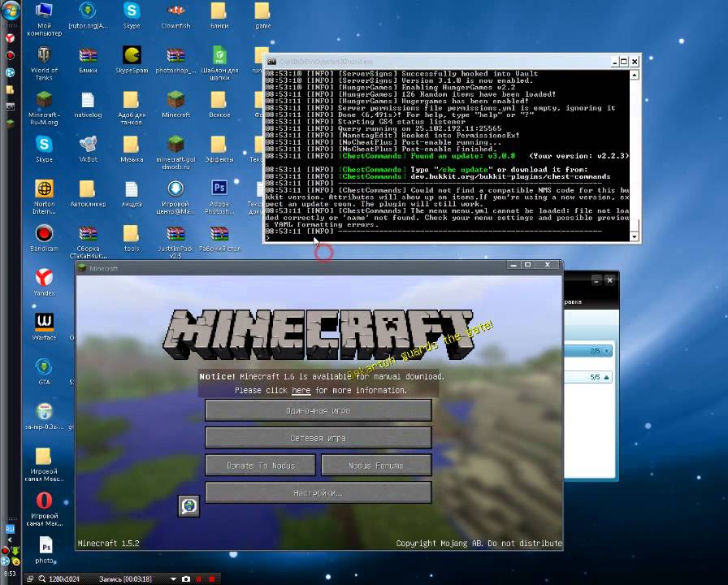Click the console command prompt input line

(447, 238)
